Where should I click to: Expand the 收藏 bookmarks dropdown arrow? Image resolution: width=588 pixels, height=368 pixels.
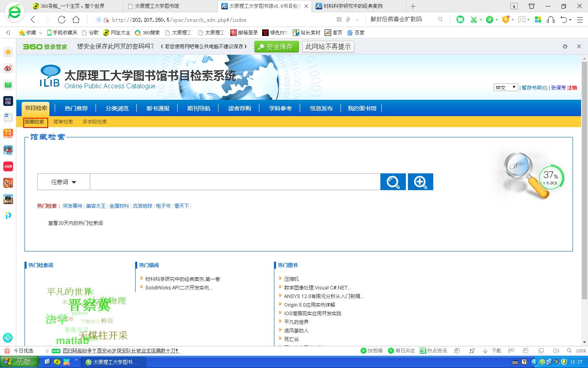click(40, 33)
